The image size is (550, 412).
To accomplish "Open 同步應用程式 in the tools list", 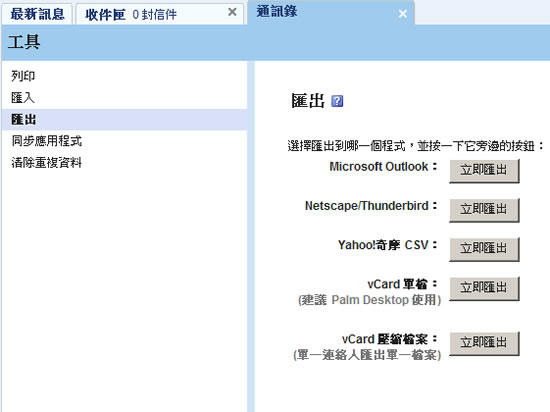I will pyautogui.click(x=47, y=141).
